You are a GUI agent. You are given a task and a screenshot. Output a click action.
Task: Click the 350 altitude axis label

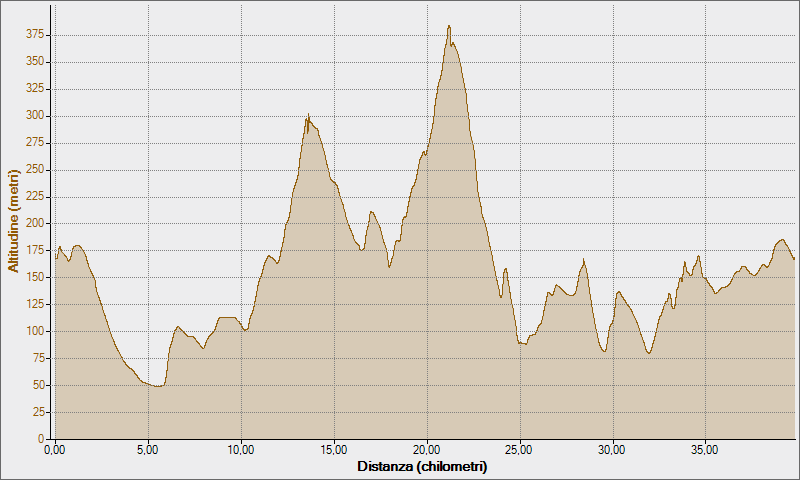pyautogui.click(x=35, y=62)
